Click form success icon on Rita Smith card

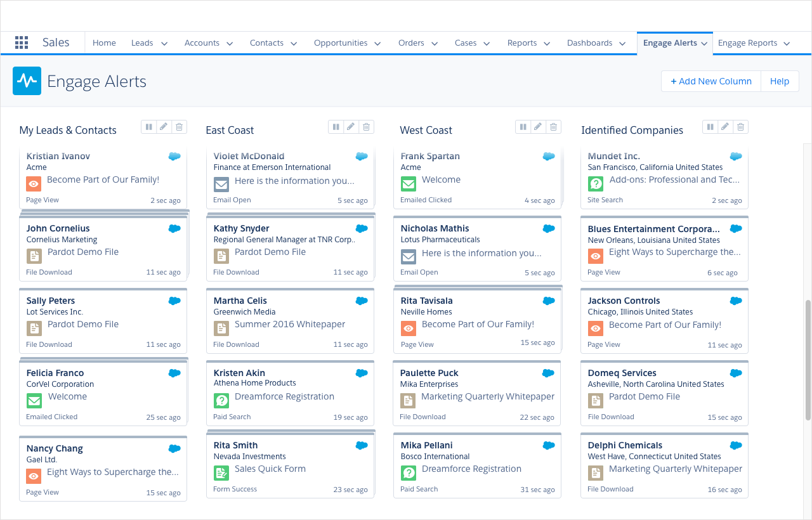pos(221,473)
